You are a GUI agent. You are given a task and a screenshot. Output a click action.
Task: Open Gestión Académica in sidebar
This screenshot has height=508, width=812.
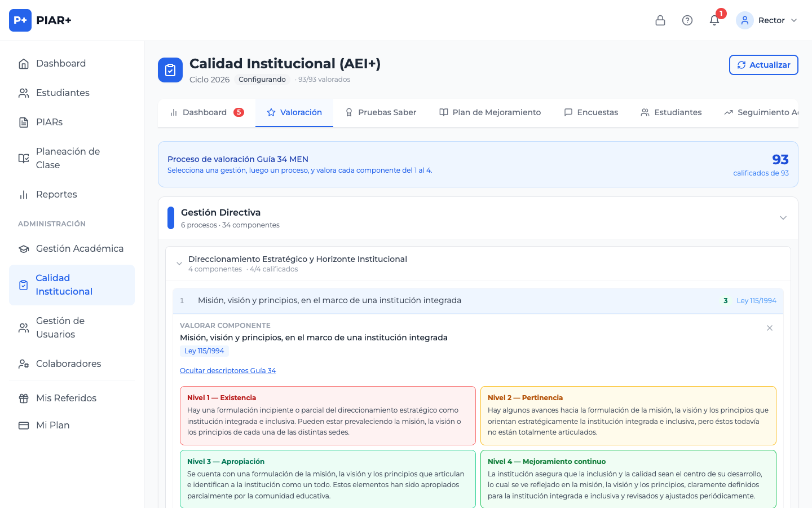pyautogui.click(x=72, y=248)
